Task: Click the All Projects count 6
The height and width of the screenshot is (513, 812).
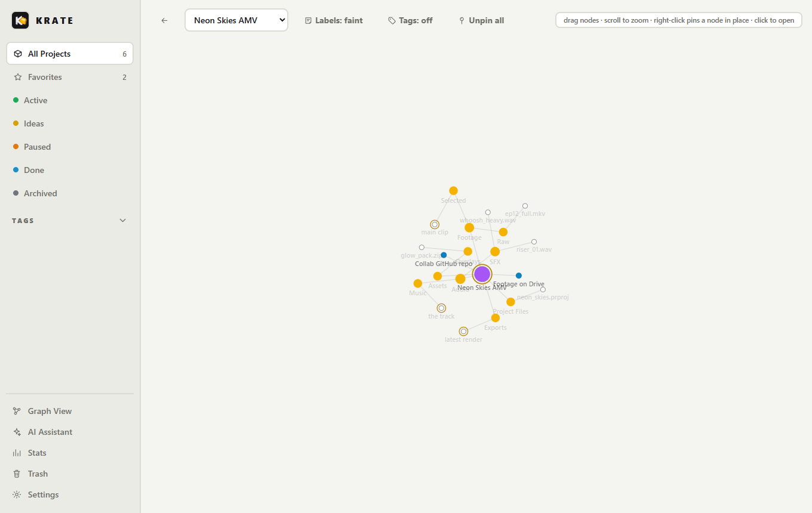Action: (125, 54)
